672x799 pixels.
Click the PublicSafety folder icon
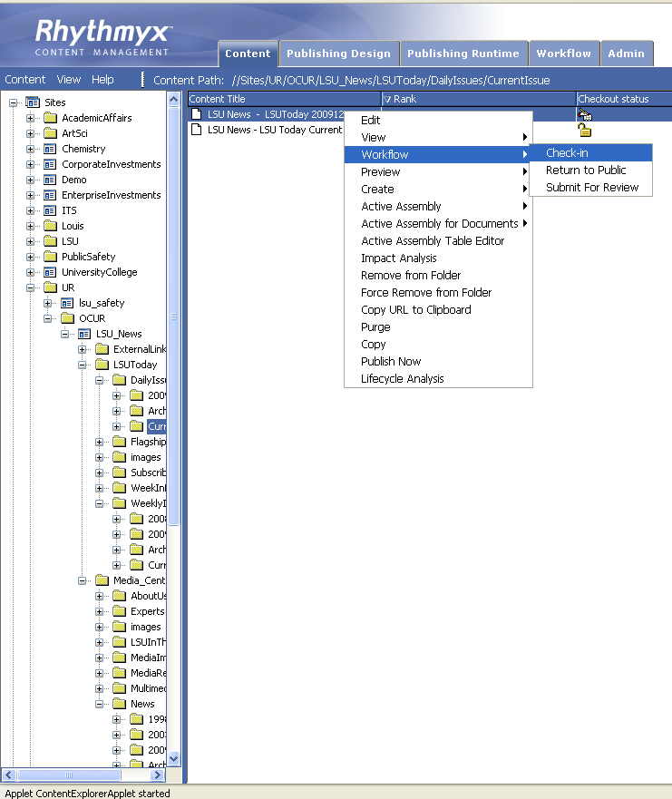click(50, 257)
